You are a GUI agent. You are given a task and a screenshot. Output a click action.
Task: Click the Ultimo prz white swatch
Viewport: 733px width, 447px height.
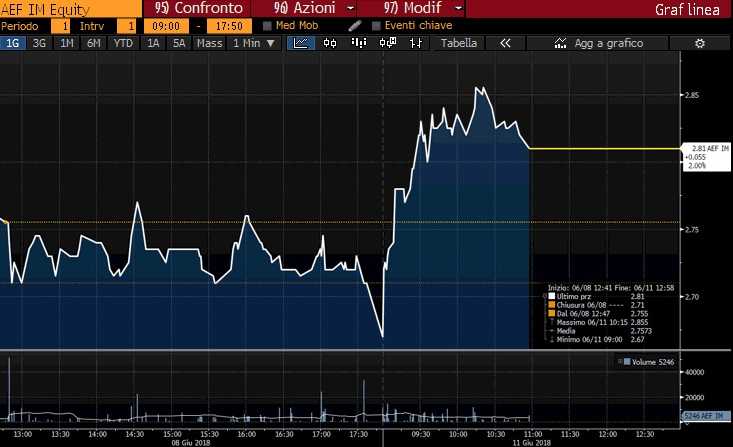pyautogui.click(x=552, y=296)
